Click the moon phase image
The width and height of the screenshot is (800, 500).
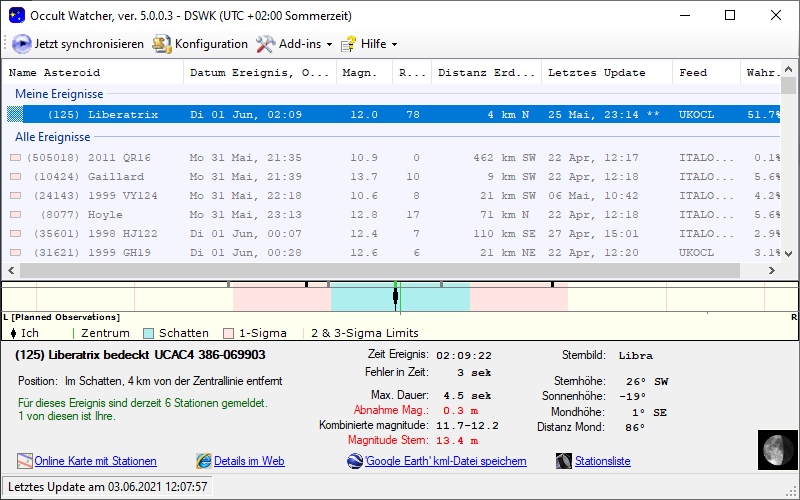(x=775, y=449)
